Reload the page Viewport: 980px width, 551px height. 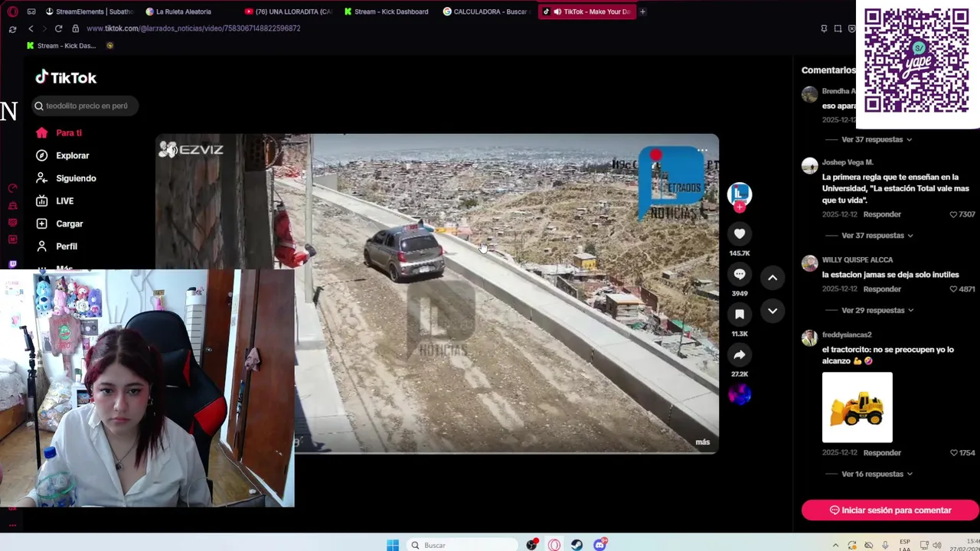(58, 28)
